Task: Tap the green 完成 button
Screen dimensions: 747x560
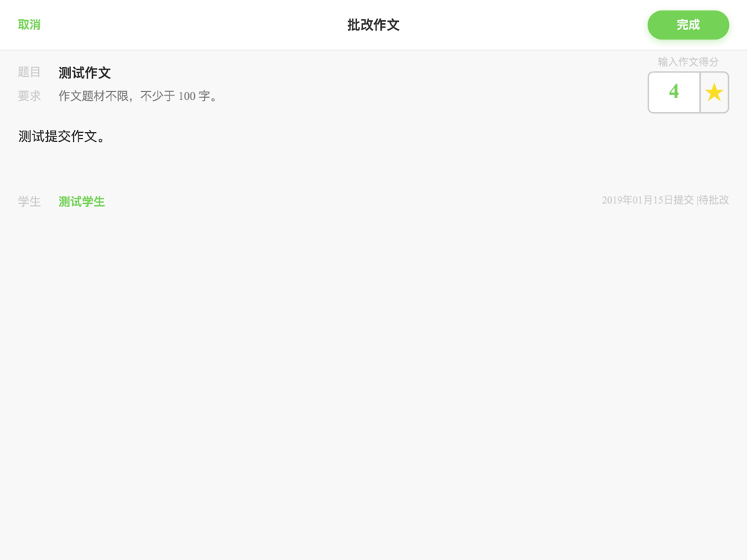Action: (x=688, y=25)
